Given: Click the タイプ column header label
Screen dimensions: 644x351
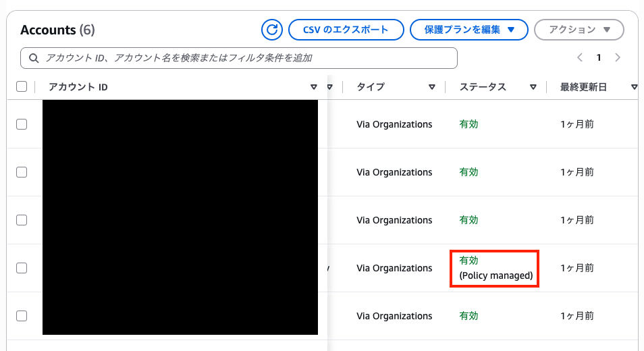Looking at the screenshot, I should coord(371,87).
